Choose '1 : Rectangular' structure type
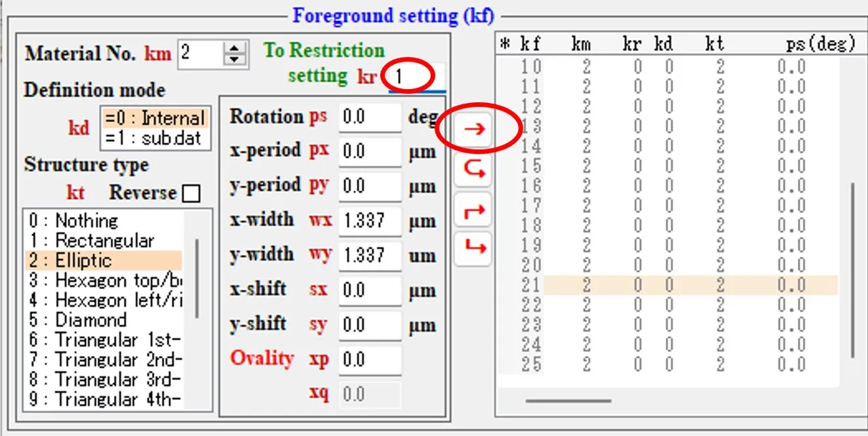The image size is (868, 436). (x=104, y=241)
